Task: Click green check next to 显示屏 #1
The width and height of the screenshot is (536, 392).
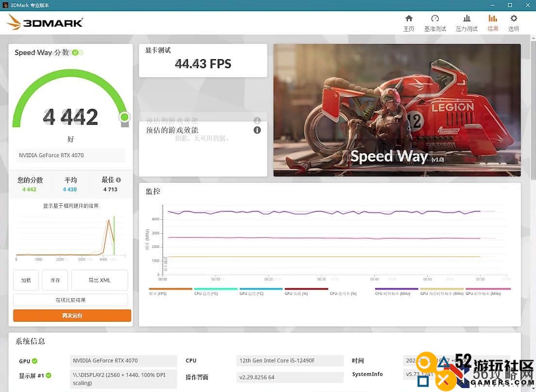Action: click(49, 376)
